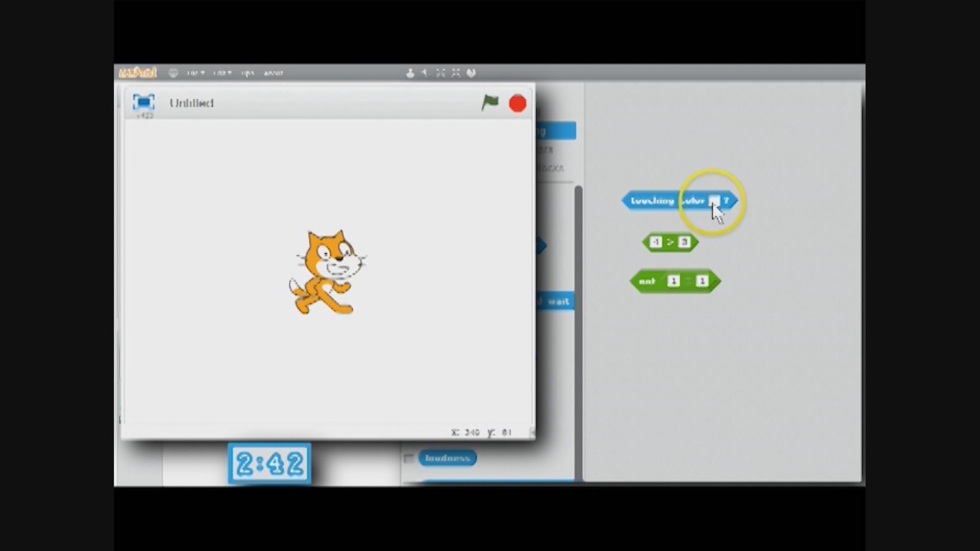The height and width of the screenshot is (551, 980).
Task: Open the About menu item
Action: point(274,73)
